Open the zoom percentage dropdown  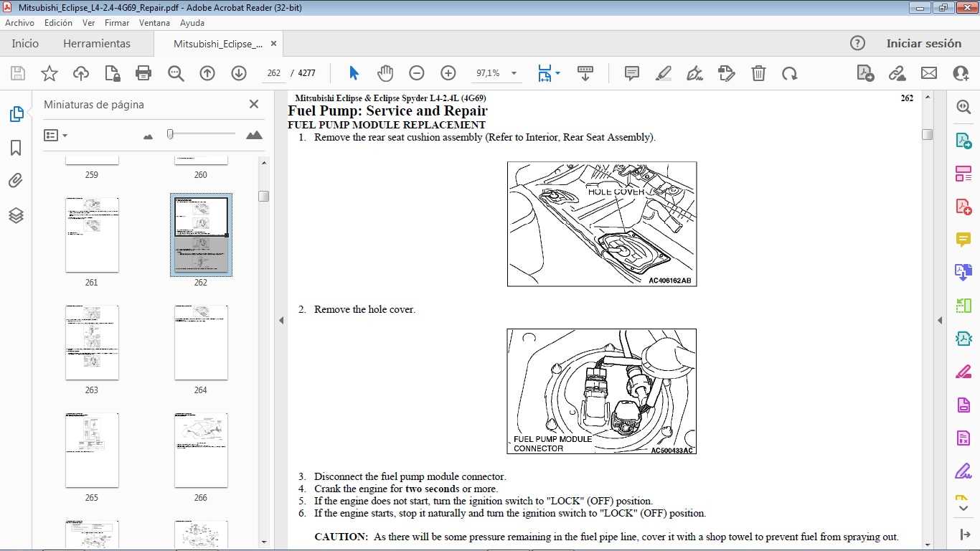tap(514, 73)
